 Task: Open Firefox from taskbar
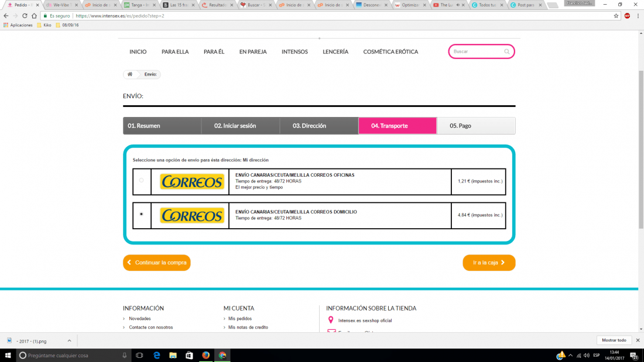205,356
